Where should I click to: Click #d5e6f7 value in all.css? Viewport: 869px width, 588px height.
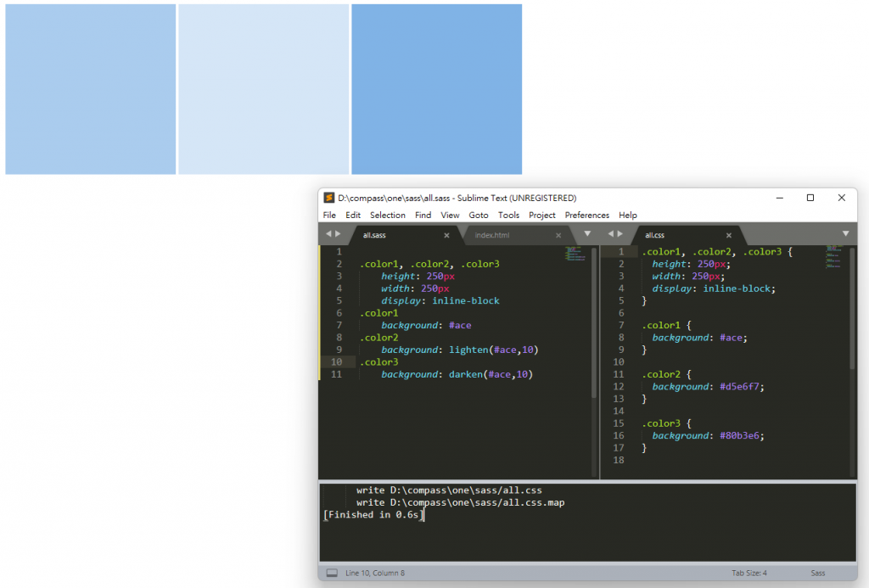pos(739,386)
